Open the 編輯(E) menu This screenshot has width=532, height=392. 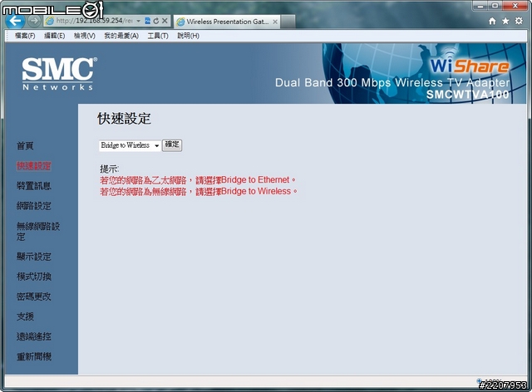(54, 36)
